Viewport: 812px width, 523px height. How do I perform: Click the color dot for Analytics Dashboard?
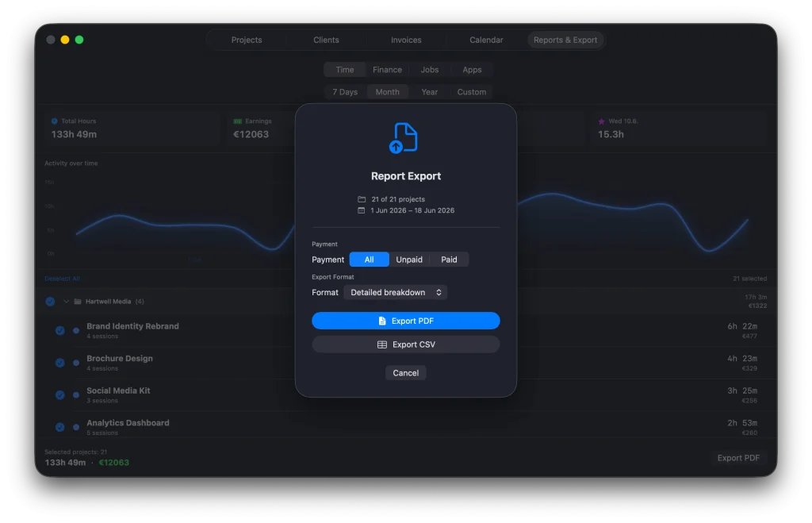click(76, 427)
